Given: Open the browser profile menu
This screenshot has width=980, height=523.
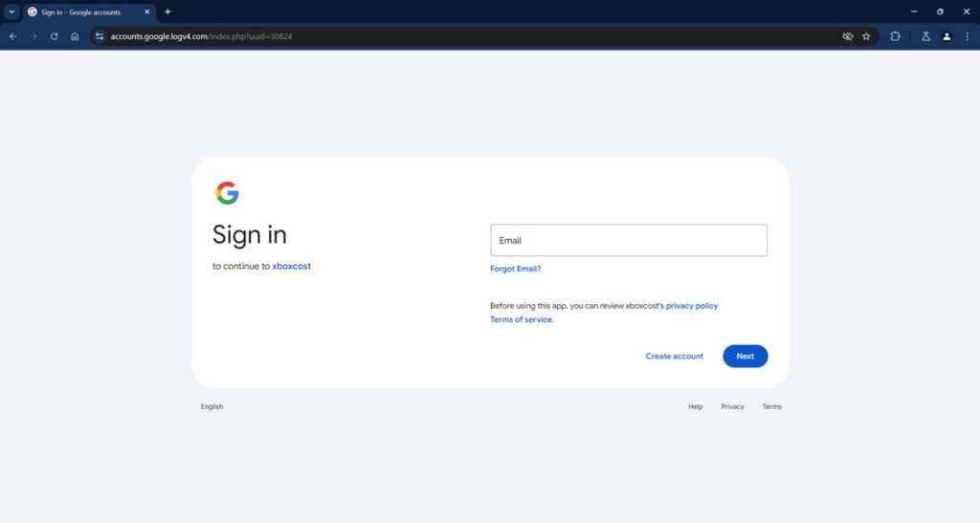Looking at the screenshot, I should [x=947, y=36].
